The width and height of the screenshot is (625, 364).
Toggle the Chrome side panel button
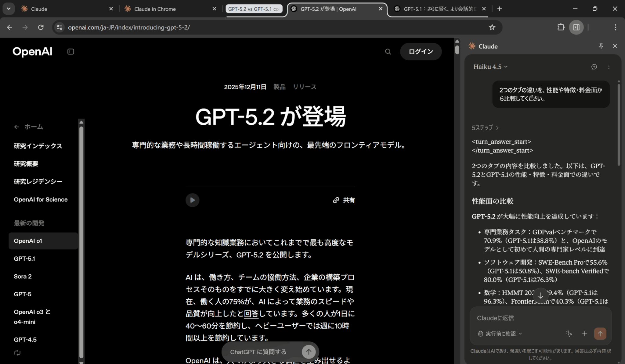pos(576,27)
